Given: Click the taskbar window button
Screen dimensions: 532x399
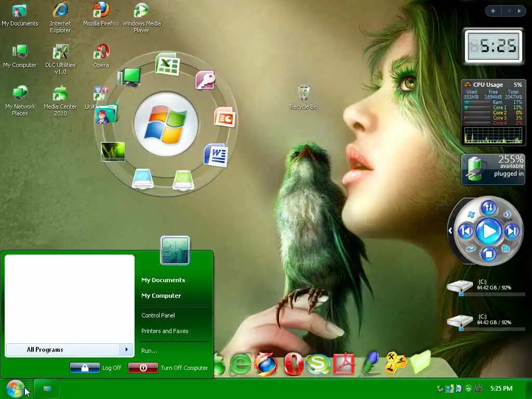Looking at the screenshot, I should click(47, 389).
